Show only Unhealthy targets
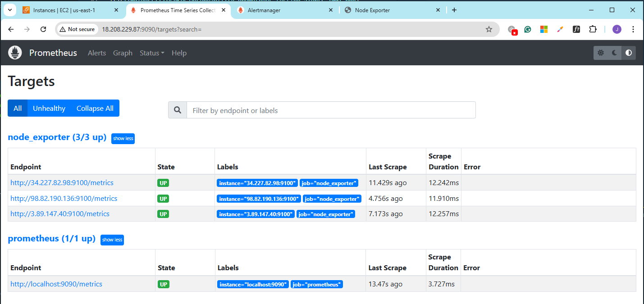644x304 pixels. click(49, 108)
